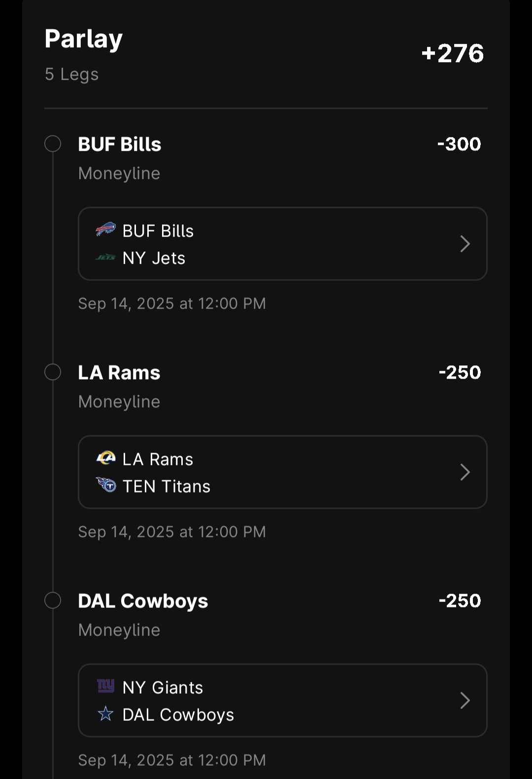Tap the -300 Bills moneyline odds

pos(459,144)
